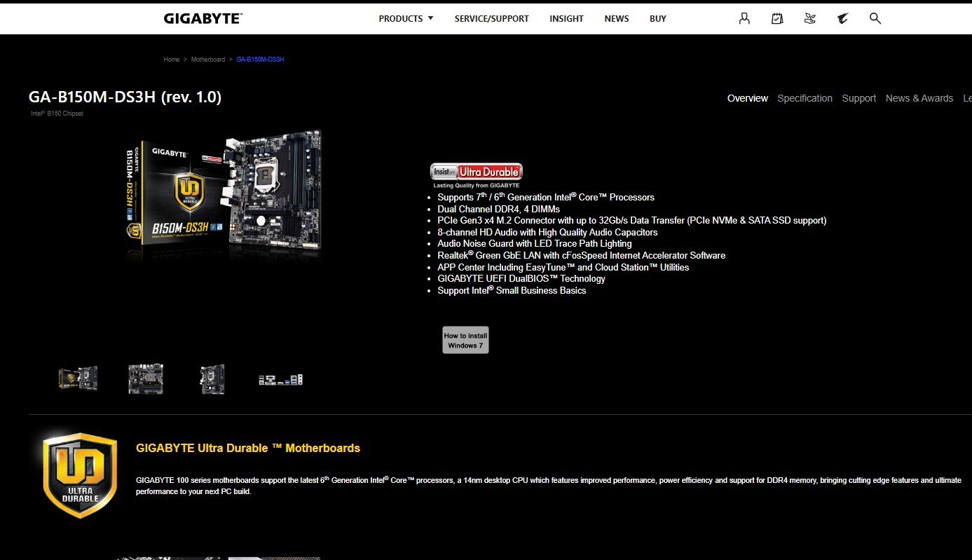Select the rear I/O ports thumbnail
Screen dimensions: 972x560
(280, 379)
